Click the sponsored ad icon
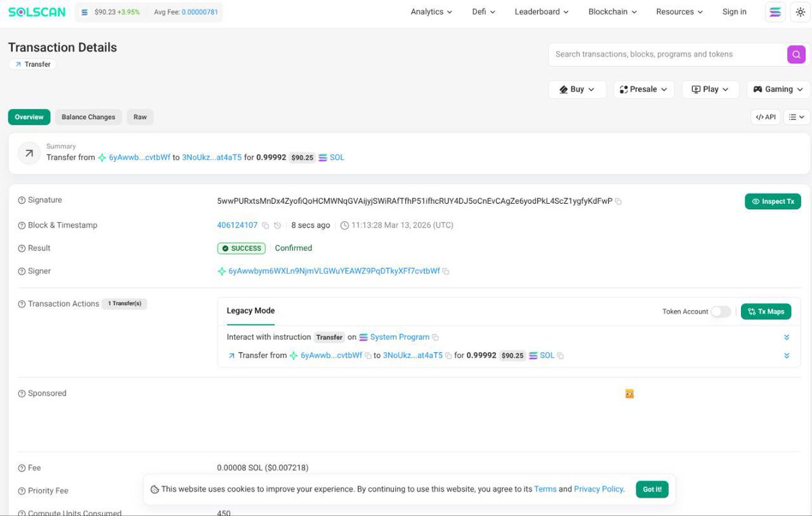The image size is (812, 516). click(629, 393)
